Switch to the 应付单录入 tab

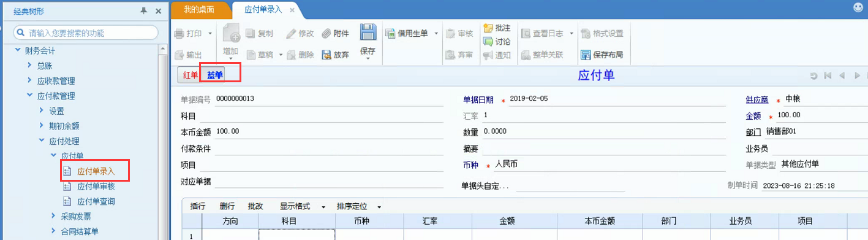[263, 10]
